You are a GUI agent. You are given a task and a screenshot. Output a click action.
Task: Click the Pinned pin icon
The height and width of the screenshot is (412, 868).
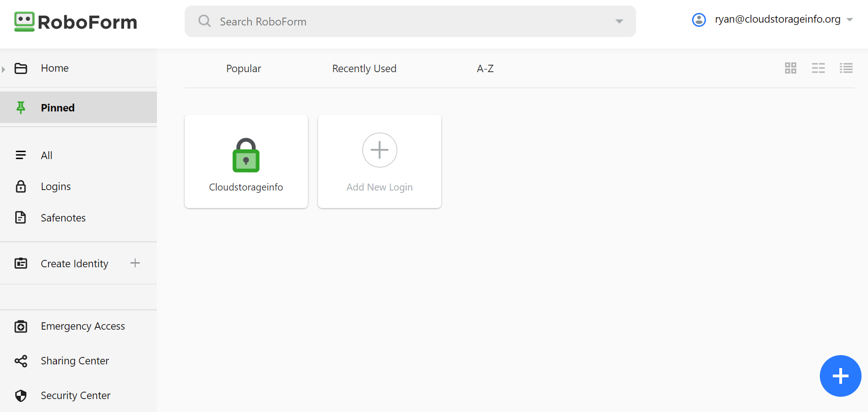pos(21,107)
